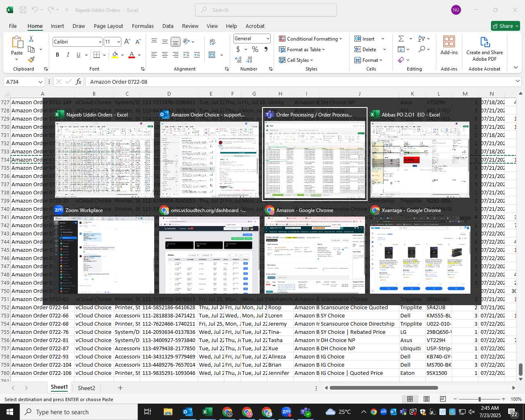Open the font size dropdown
The width and height of the screenshot is (525, 420).
tap(119, 42)
